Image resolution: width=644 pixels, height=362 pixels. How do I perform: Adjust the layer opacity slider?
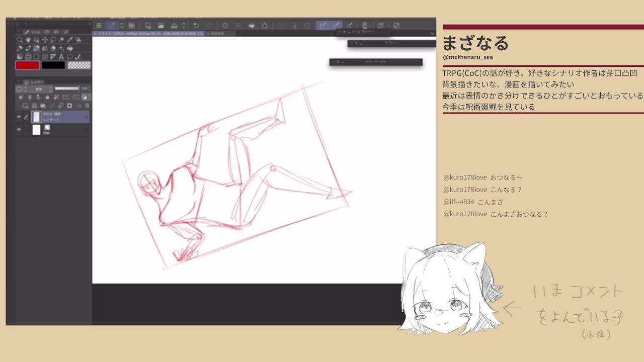click(67, 88)
